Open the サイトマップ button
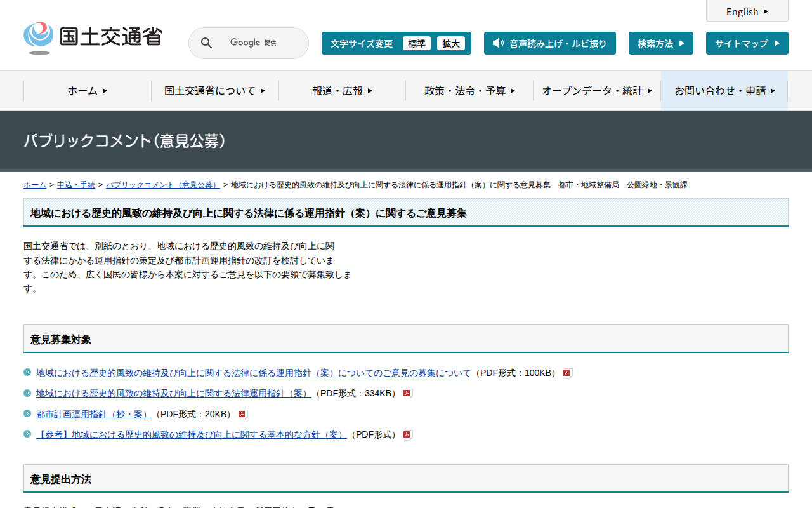This screenshot has width=812, height=508. pos(747,43)
